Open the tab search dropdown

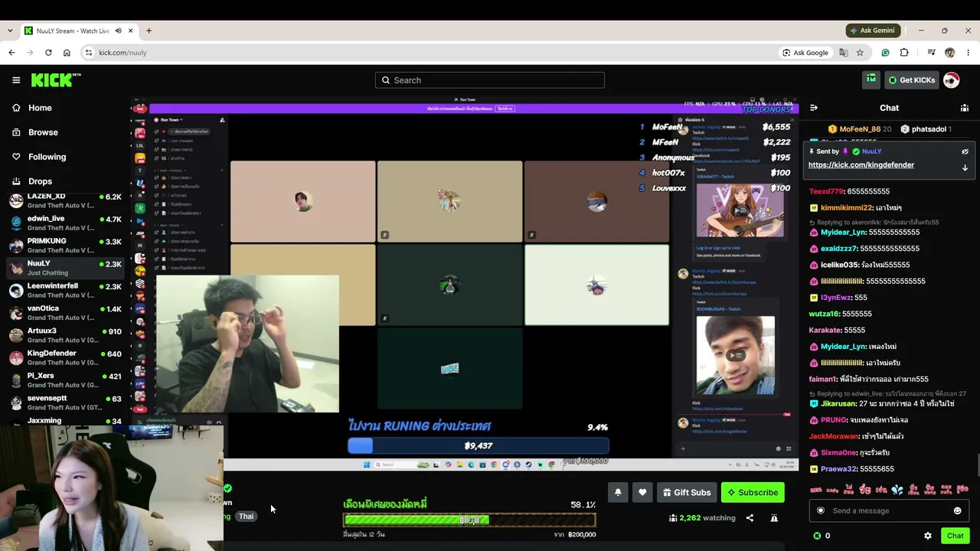(9, 31)
